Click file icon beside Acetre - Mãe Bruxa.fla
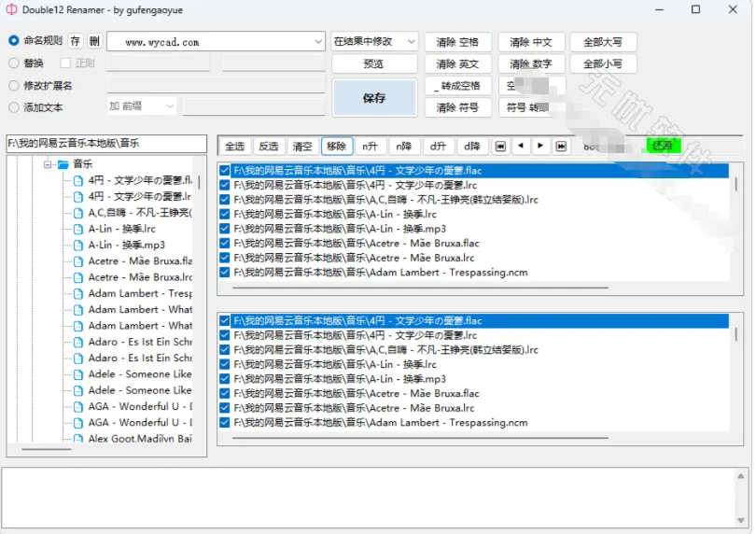The height and width of the screenshot is (534, 756). [x=78, y=261]
